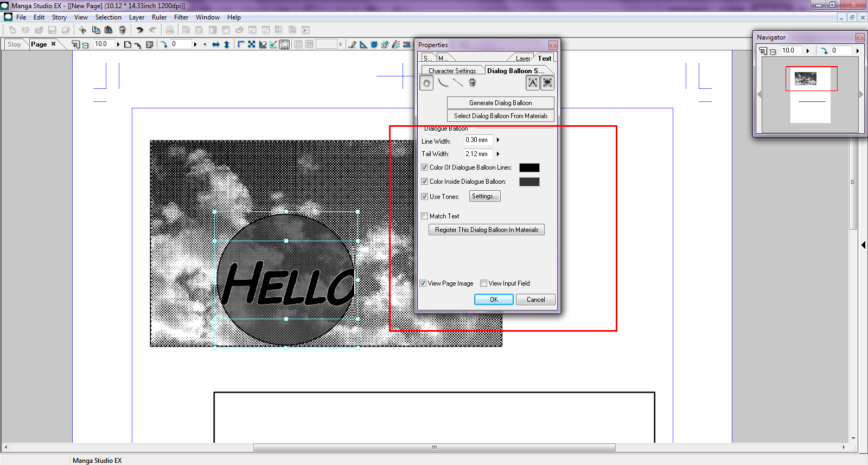Select the straight line tail tool in Properties

[x=458, y=82]
